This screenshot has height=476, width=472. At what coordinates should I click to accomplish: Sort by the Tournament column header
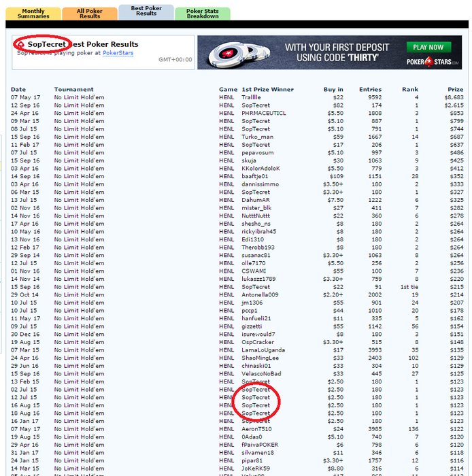(73, 89)
